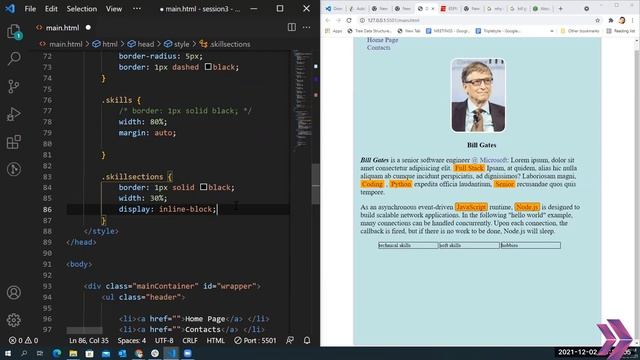
Task: Click the feedback icon in status bar
Action: coord(290,340)
